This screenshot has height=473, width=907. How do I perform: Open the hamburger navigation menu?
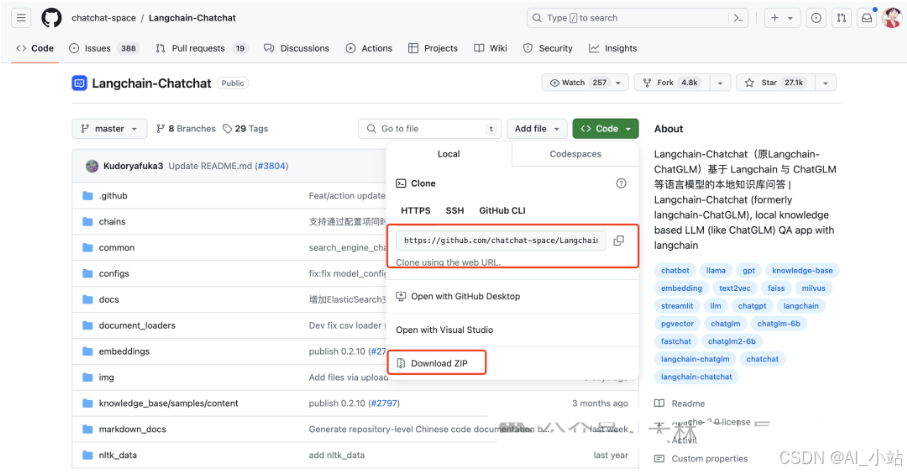[x=21, y=18]
